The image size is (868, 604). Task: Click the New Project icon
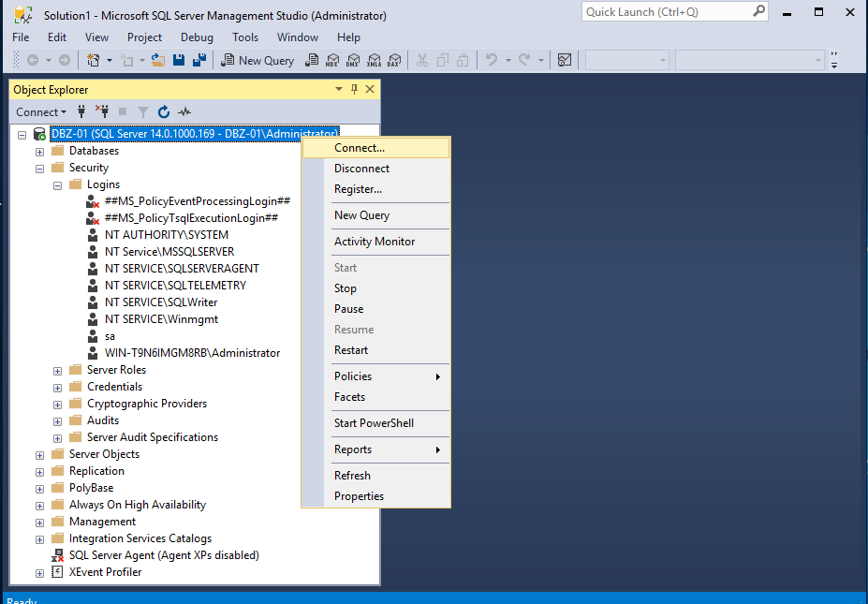[x=93, y=60]
